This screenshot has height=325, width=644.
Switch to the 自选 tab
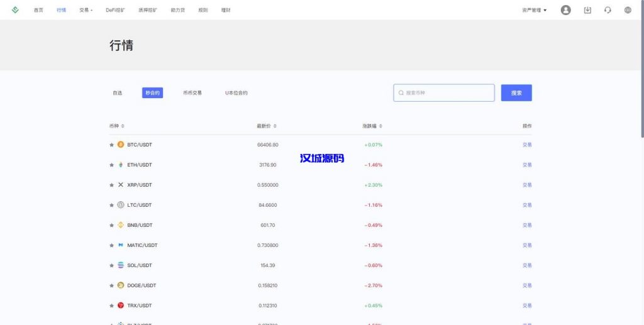pos(118,93)
